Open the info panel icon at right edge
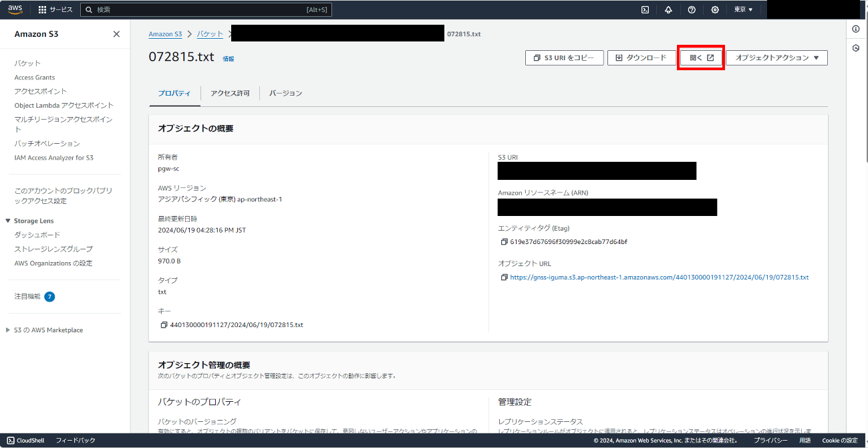 coord(856,29)
